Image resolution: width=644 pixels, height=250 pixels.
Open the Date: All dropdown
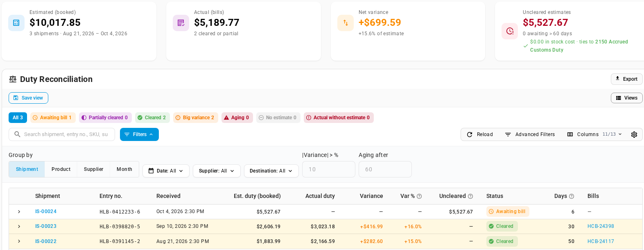point(166,171)
